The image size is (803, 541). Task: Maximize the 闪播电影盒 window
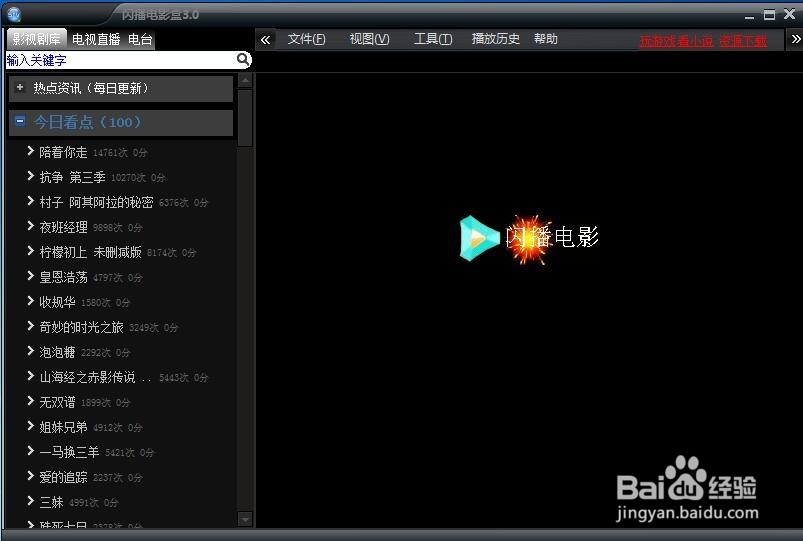point(769,15)
